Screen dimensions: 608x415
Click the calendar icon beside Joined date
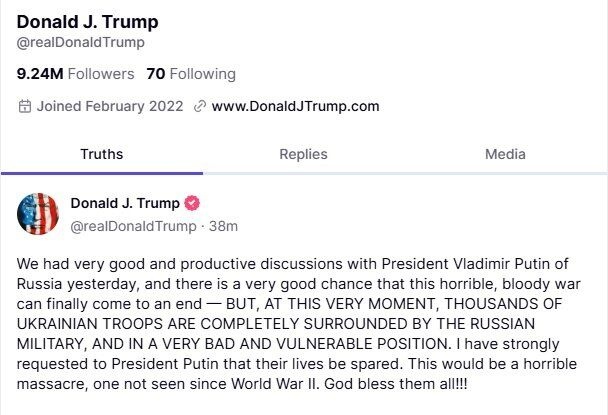tap(25, 106)
